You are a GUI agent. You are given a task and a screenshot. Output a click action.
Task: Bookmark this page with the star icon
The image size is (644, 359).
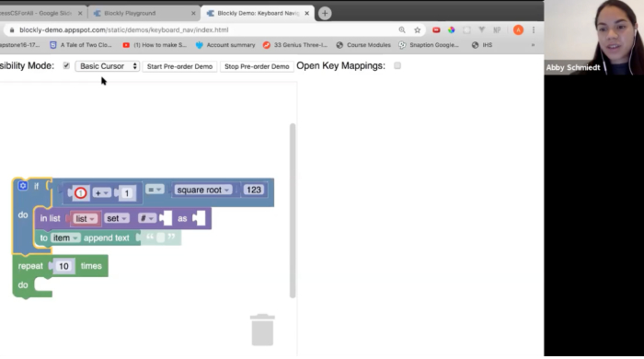coord(418,30)
